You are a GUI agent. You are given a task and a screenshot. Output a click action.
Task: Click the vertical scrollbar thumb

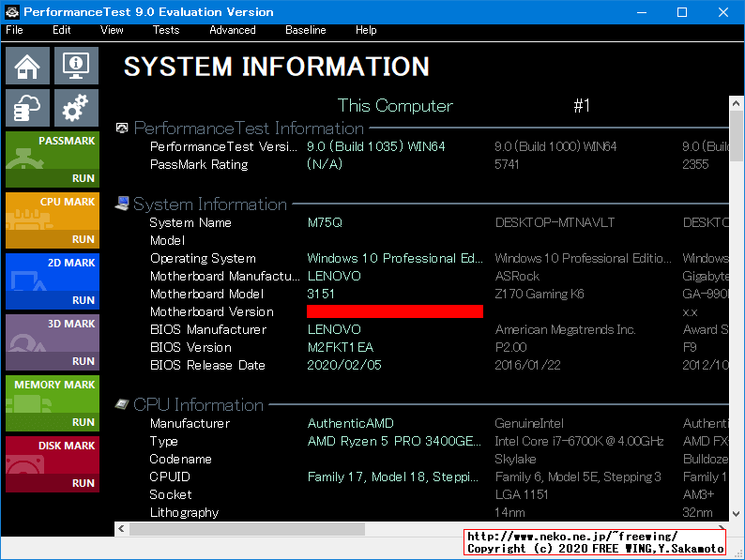click(x=736, y=136)
